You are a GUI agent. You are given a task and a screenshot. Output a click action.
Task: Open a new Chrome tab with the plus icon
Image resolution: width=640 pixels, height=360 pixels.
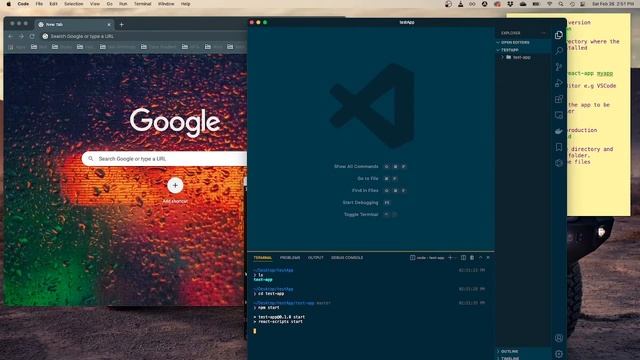(121, 24)
